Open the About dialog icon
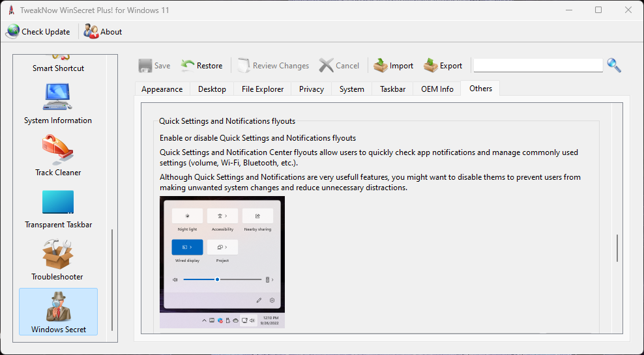 pos(91,32)
